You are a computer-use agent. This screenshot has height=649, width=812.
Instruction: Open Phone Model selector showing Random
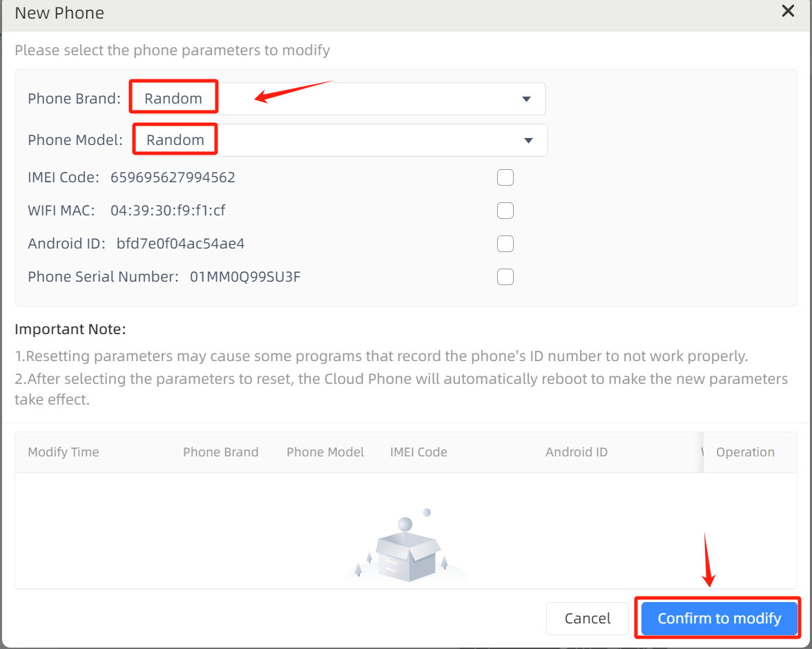coord(338,140)
